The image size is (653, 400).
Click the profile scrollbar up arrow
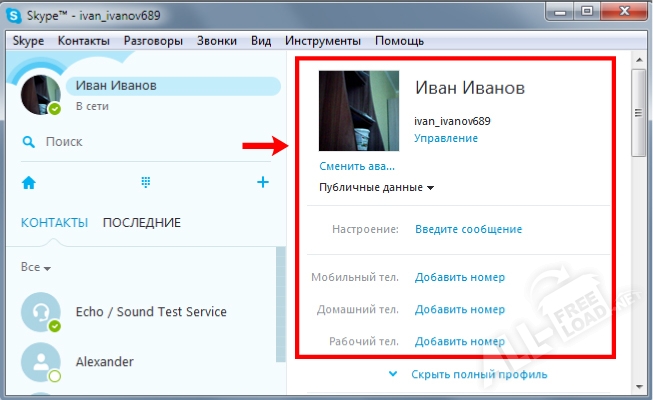click(639, 60)
